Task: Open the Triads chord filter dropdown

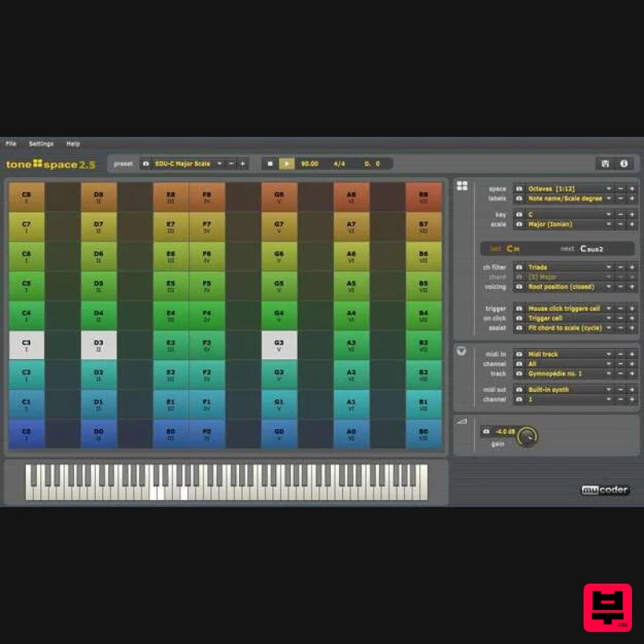Action: pos(569,267)
